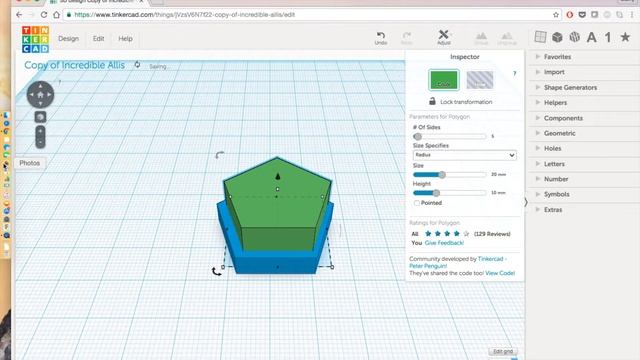
Task: Open the Help menu
Action: (x=125, y=38)
